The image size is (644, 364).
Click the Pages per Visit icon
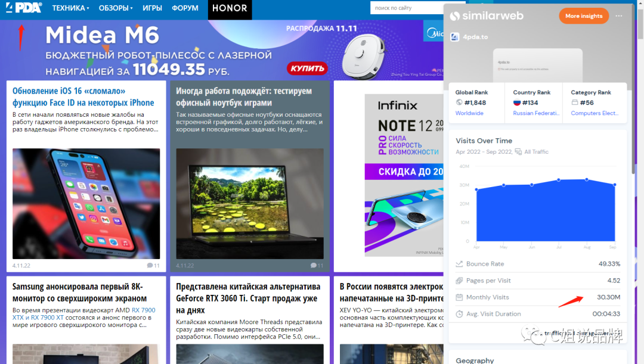(x=459, y=281)
